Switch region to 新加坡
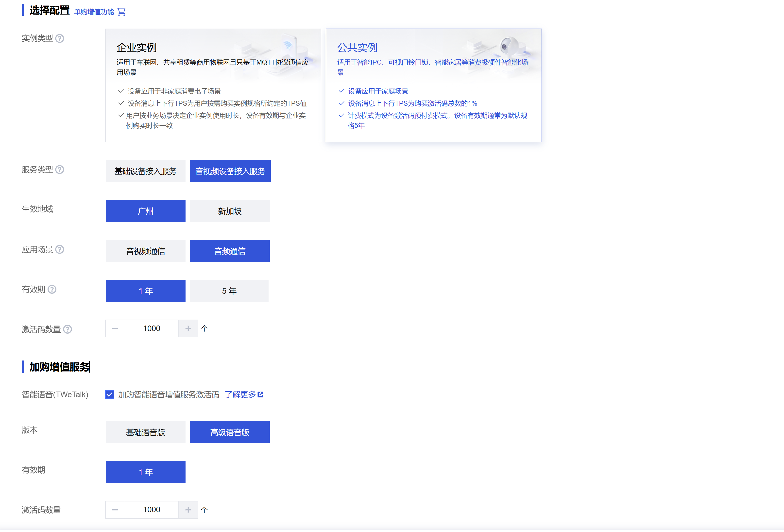784x532 pixels. [230, 211]
